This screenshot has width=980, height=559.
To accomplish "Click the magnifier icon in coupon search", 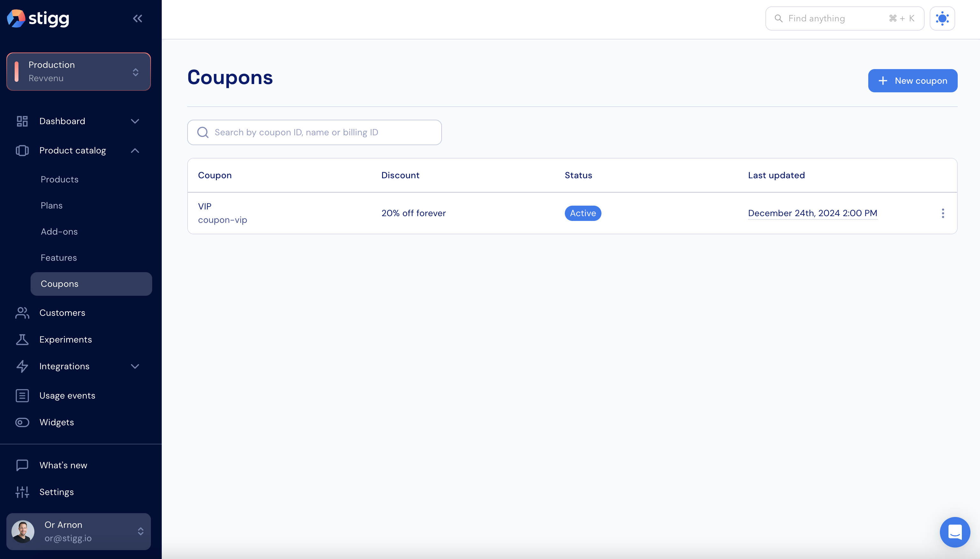I will 203,132.
